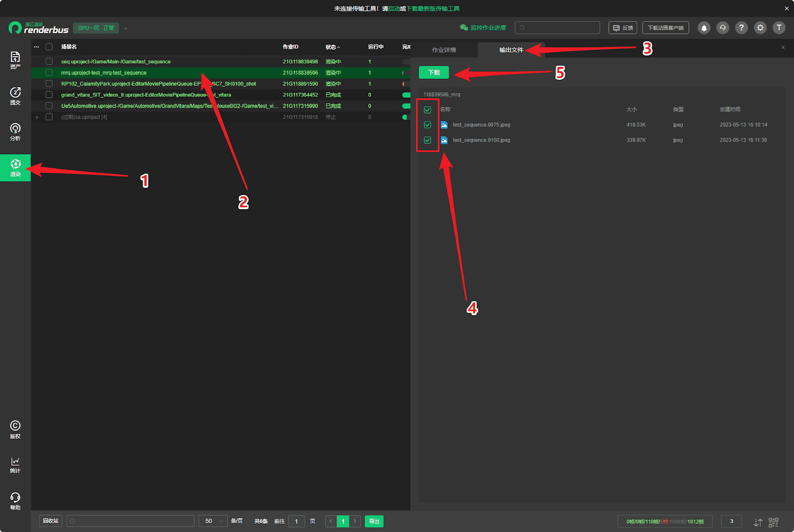Open the 50 items per page dropdown

point(213,521)
